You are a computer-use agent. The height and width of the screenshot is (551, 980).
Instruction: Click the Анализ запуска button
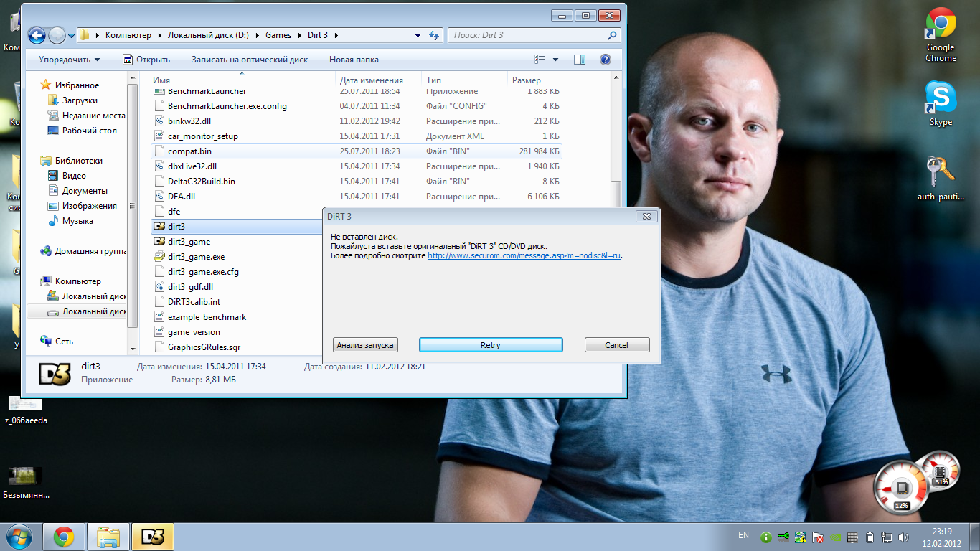pyautogui.click(x=365, y=345)
